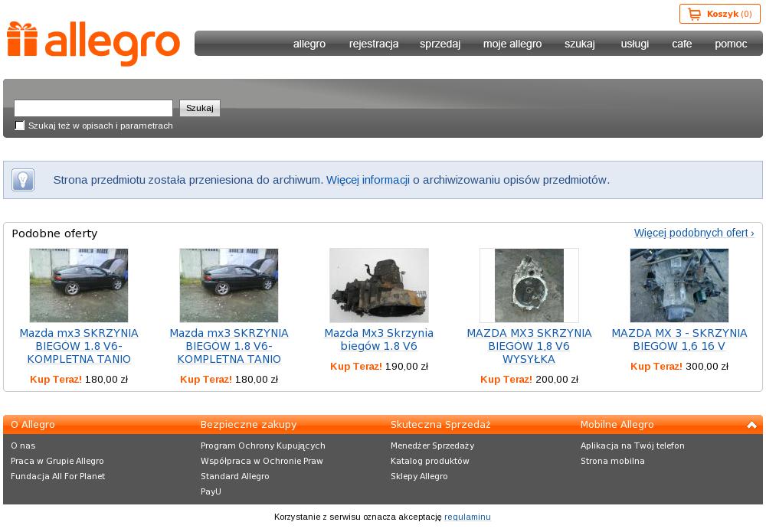The width and height of the screenshot is (766, 532).
Task: Open 'Strona mobilna' footer link
Action: pyautogui.click(x=613, y=461)
